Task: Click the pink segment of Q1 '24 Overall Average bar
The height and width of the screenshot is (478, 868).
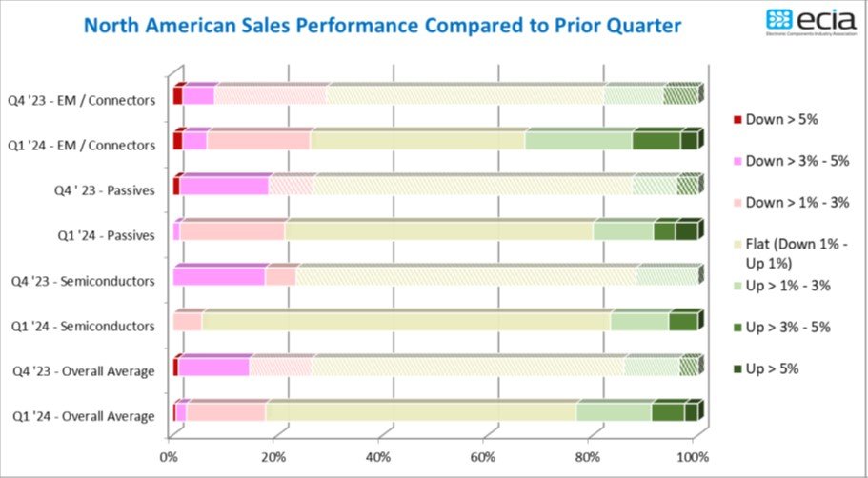Action: click(x=225, y=412)
